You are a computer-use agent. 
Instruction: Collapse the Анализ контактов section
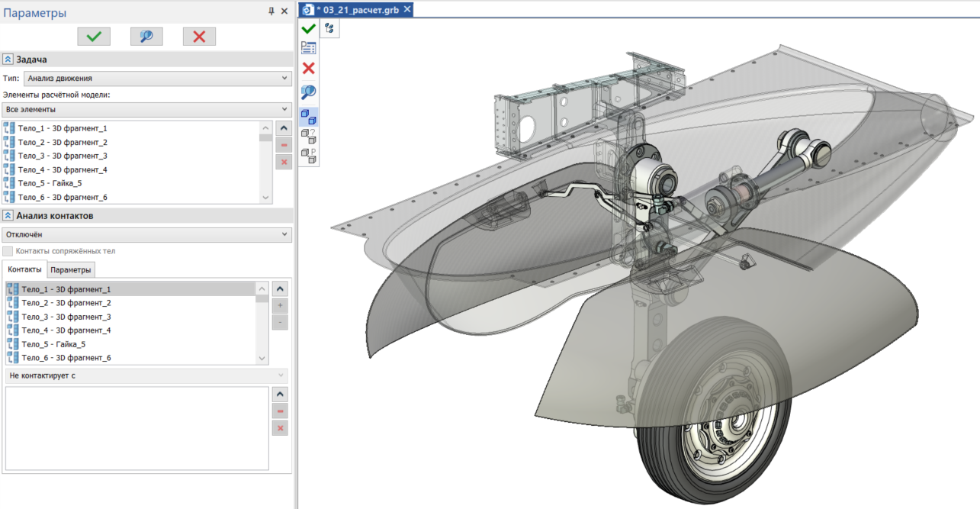8,216
